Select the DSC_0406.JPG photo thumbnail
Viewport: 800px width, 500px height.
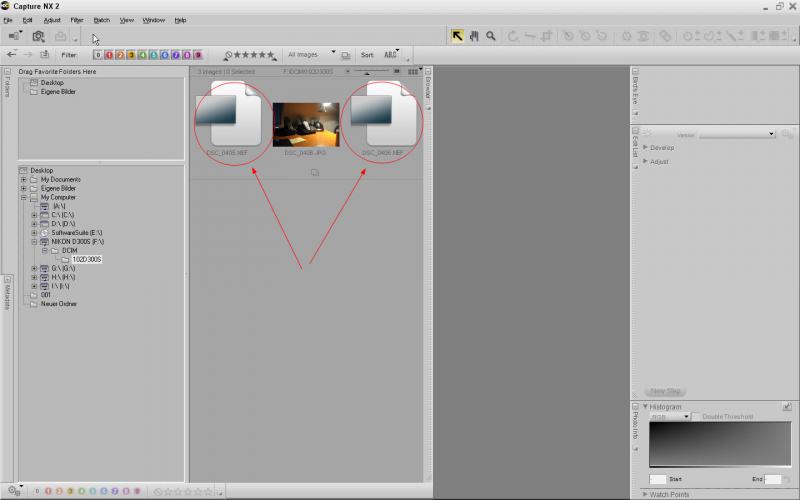306,124
